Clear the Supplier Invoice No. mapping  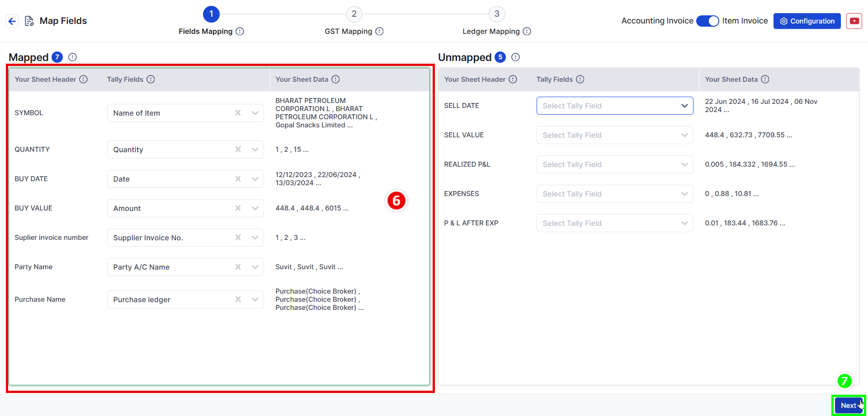point(238,238)
